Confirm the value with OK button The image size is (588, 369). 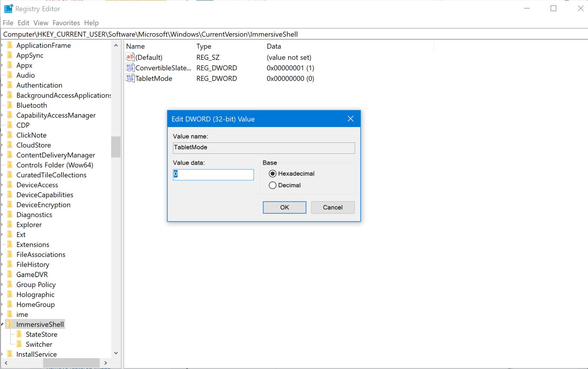[x=284, y=207]
